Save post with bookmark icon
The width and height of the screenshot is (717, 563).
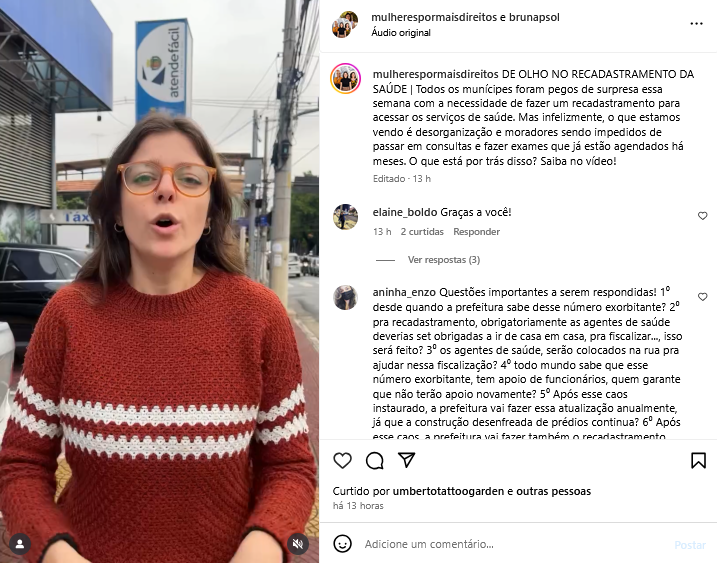coord(698,460)
